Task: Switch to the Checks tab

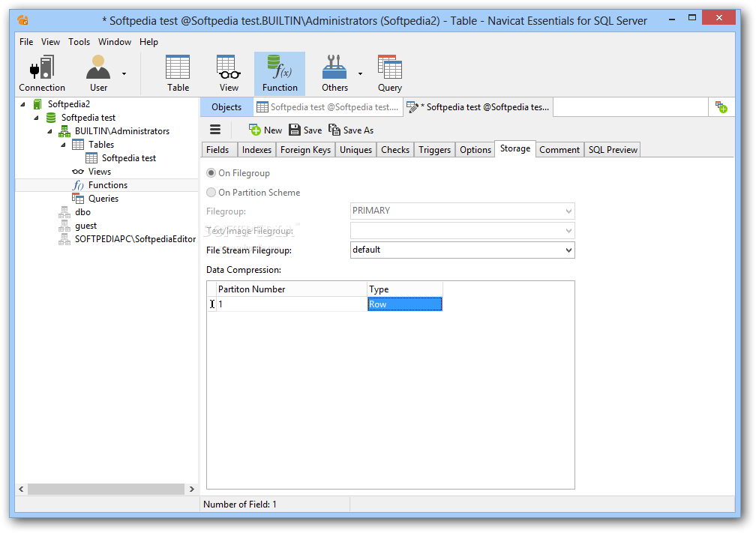Action: pos(395,150)
